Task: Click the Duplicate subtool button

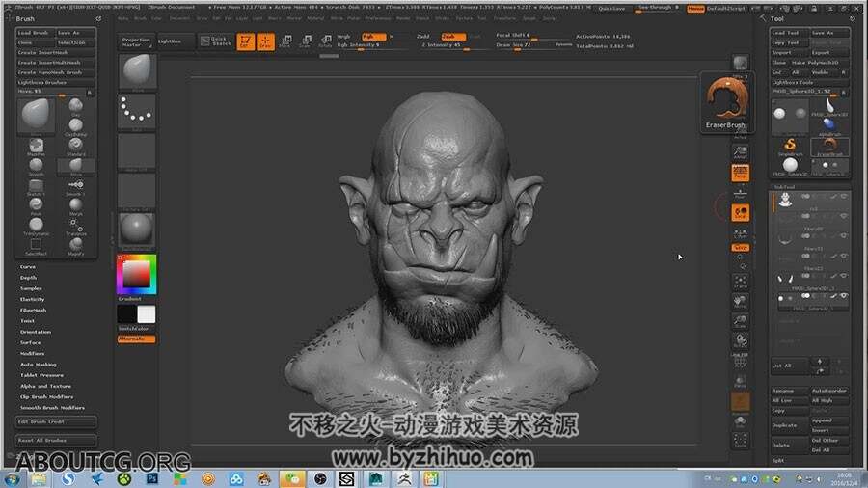Action: click(x=790, y=425)
